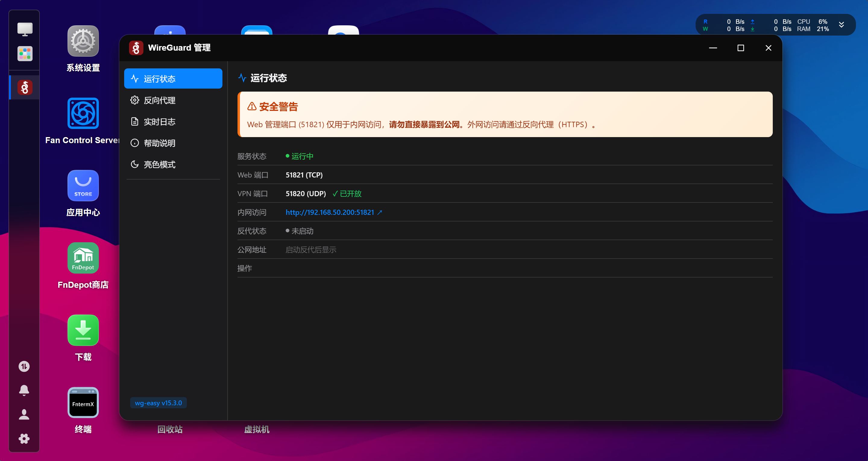The image size is (868, 461).
Task: Open 虚拟机 desktop label behind the window
Action: coord(257,429)
